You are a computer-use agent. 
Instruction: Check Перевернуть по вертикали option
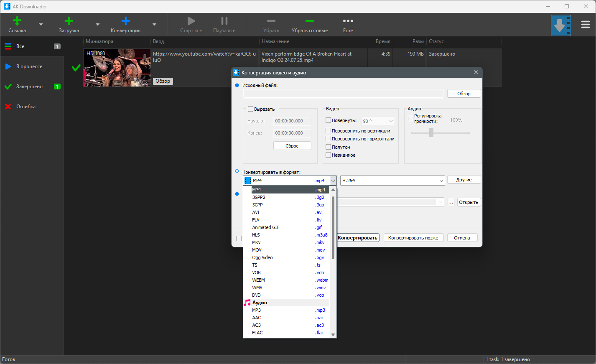(x=329, y=131)
